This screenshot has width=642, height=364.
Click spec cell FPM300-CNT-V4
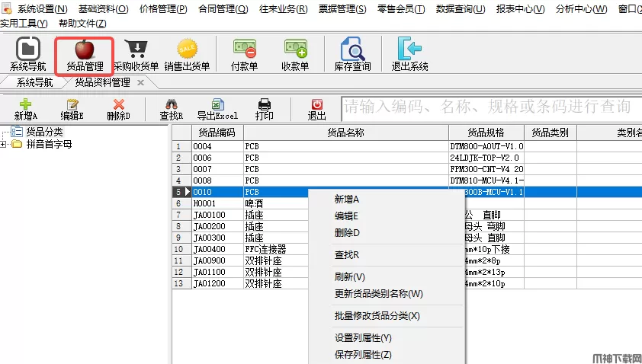click(486, 169)
